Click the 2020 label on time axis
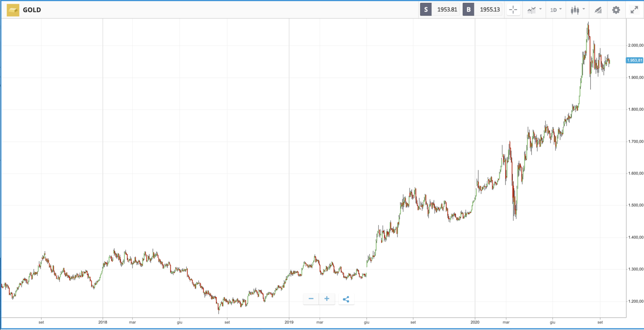Viewport: 644px width, 330px height. [x=475, y=322]
